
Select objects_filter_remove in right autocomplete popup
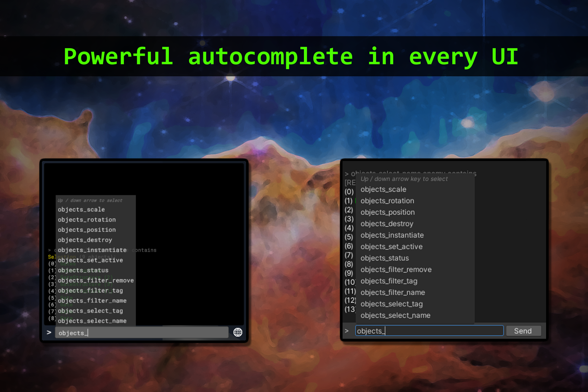[x=396, y=270]
